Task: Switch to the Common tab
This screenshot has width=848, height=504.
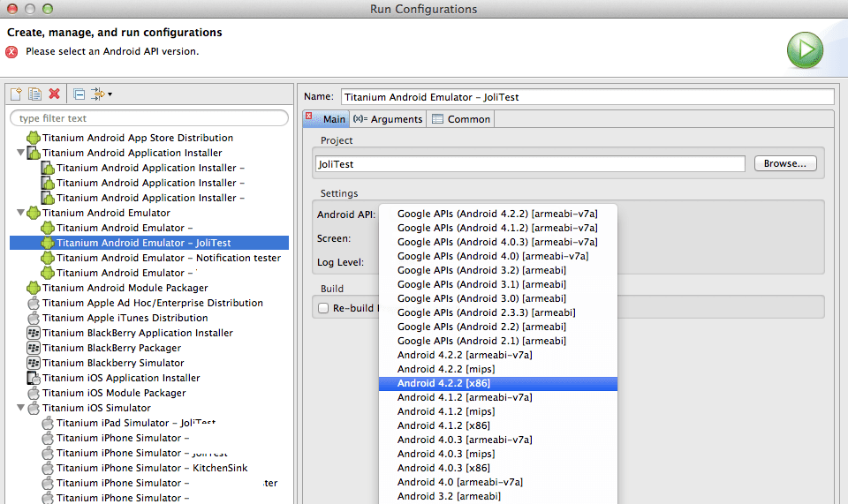Action: coord(461,119)
